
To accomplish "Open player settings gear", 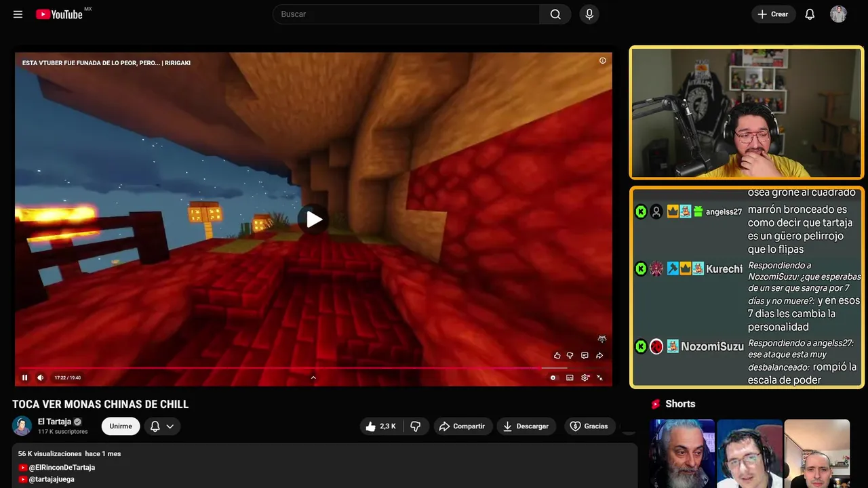I will point(585,378).
